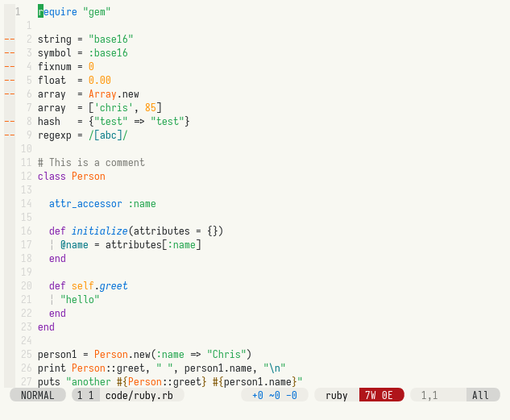Click the "base16" string value
This screenshot has height=420, width=510.
[111, 40]
